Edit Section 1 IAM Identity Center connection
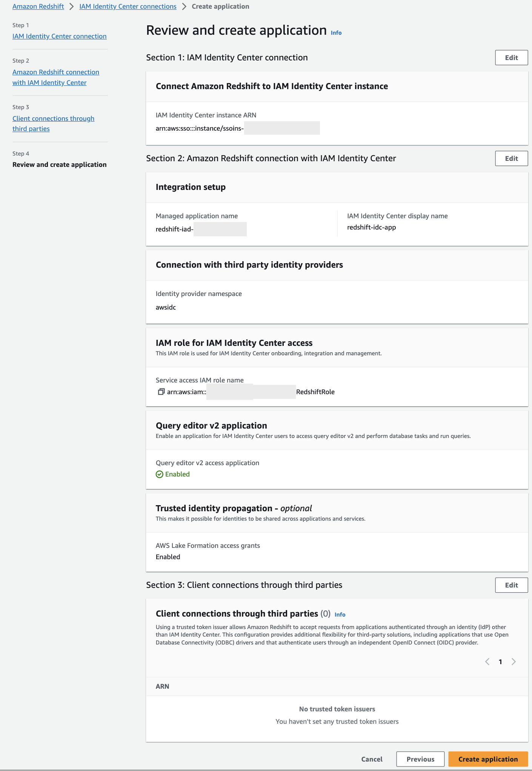 (511, 58)
